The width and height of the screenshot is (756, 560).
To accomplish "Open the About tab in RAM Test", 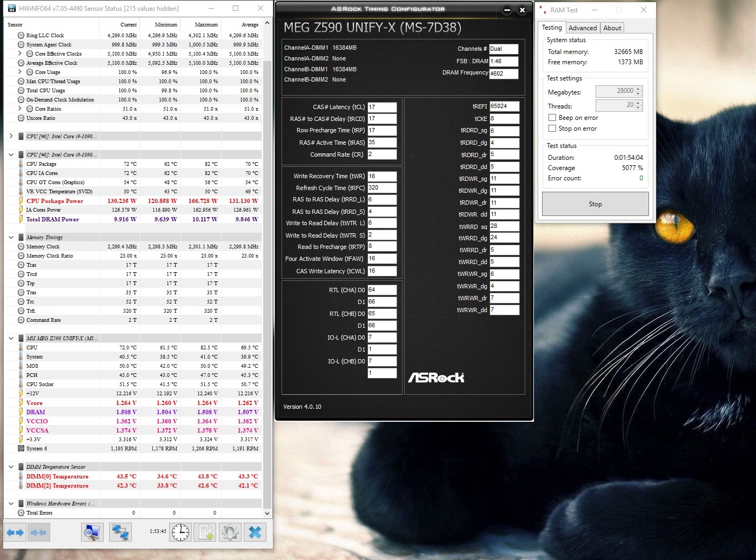I will click(x=612, y=28).
